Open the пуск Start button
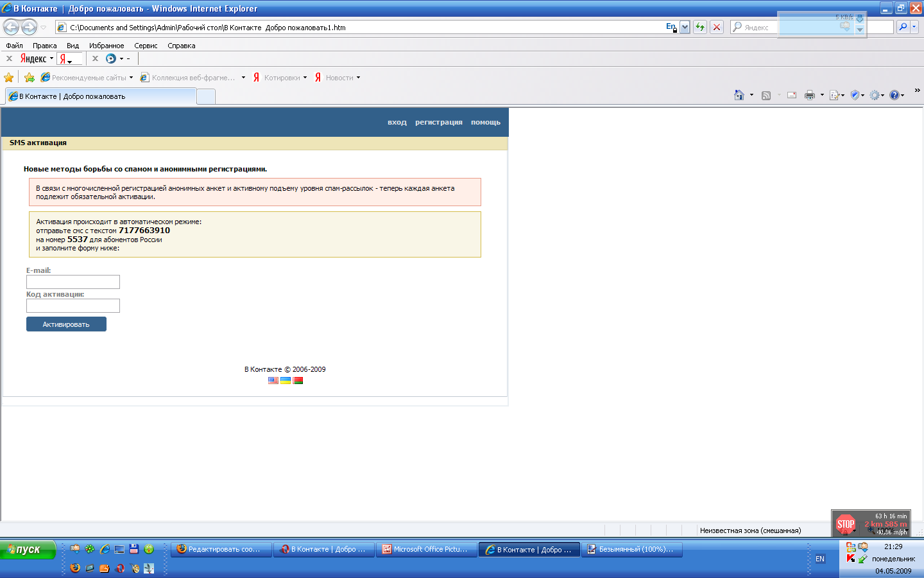 tap(28, 550)
